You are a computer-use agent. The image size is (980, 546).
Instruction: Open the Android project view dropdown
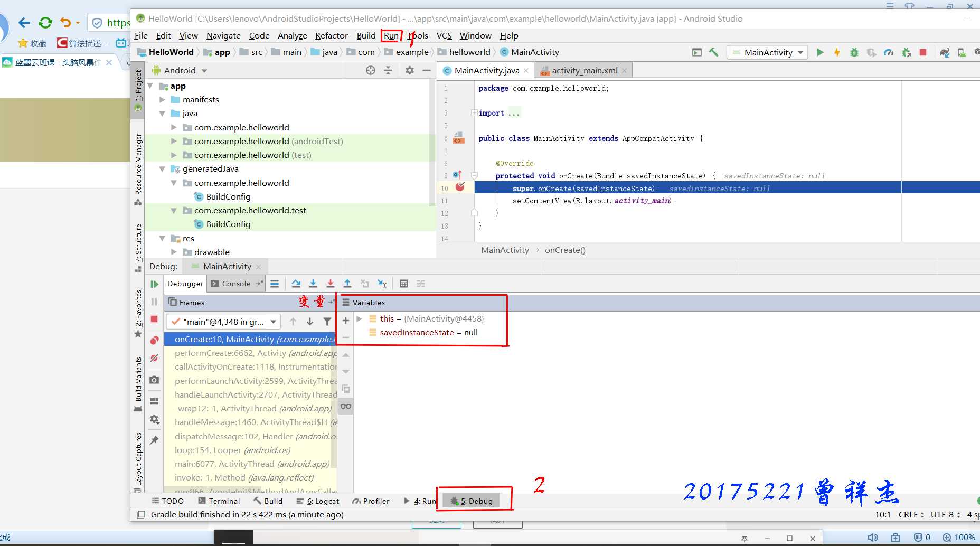(180, 70)
